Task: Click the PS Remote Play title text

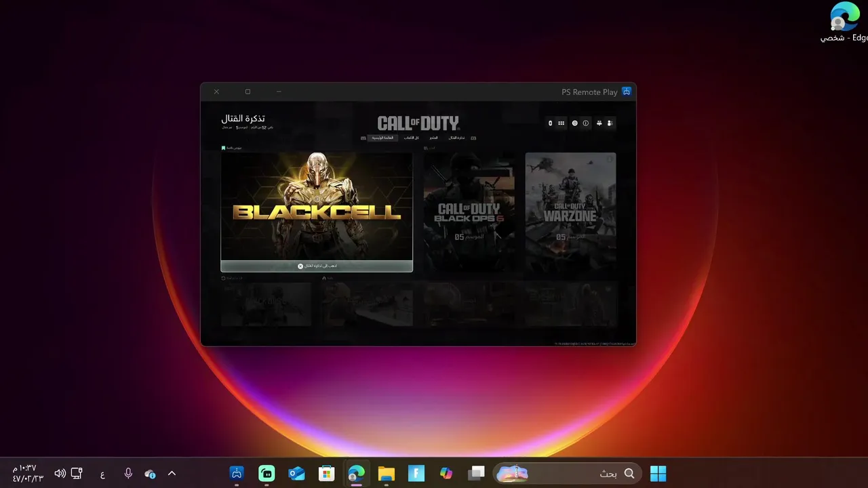Action: [x=589, y=92]
